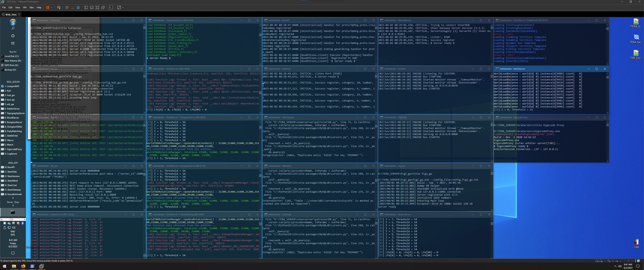Open Backup (G:) shortcut
644x270 pixels.
coord(9,70)
